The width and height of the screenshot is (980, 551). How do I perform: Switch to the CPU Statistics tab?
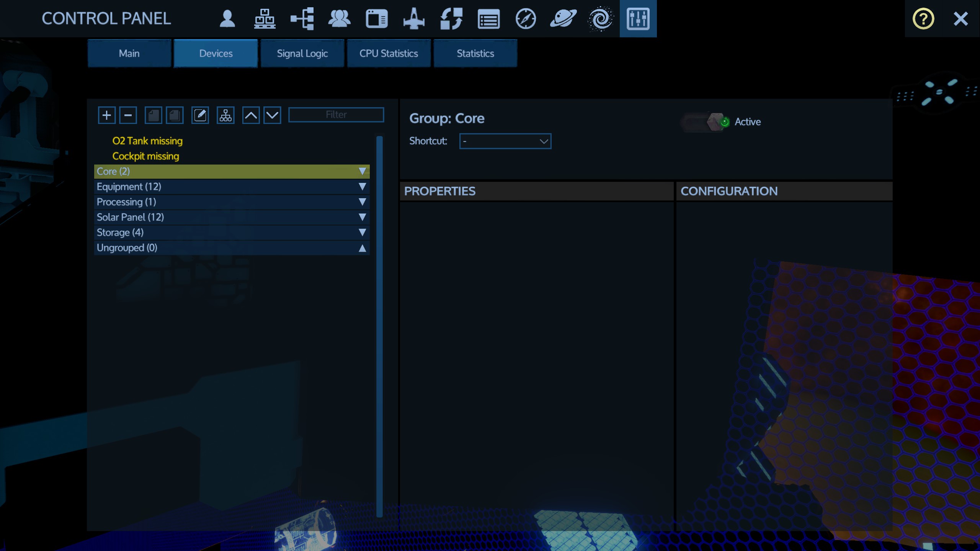point(389,54)
